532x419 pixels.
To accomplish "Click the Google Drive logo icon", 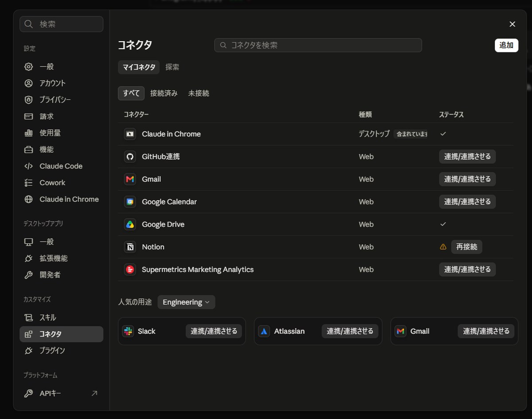I will click(130, 224).
